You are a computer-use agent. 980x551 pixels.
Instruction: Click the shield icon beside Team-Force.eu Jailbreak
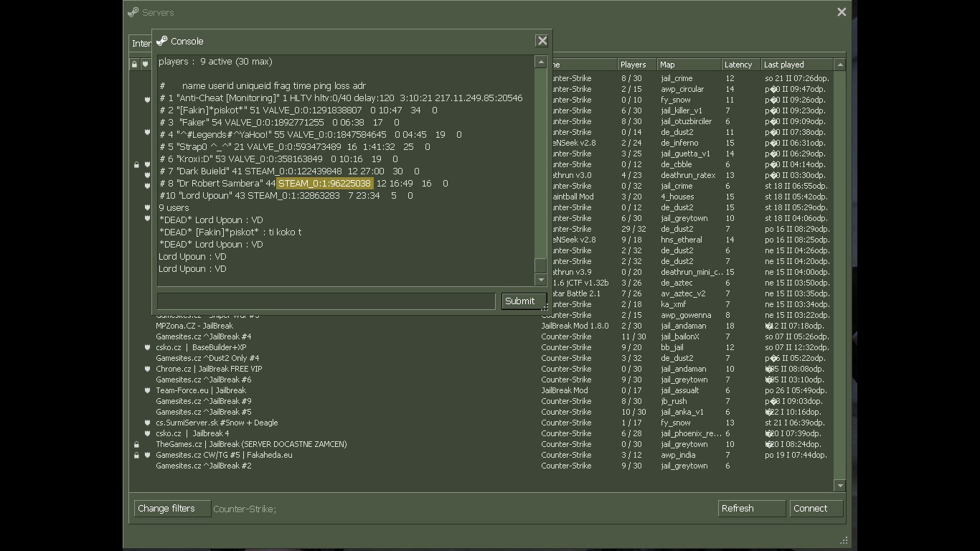click(x=147, y=390)
